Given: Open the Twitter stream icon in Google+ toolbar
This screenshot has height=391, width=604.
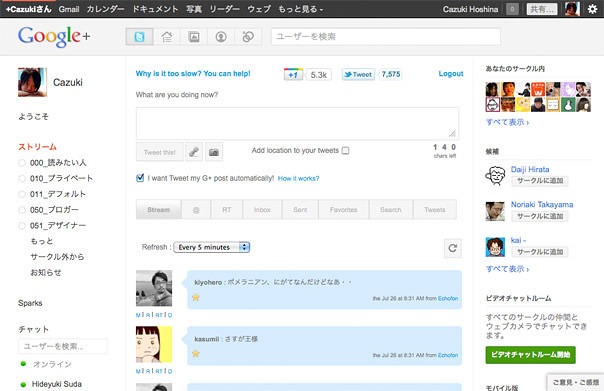Looking at the screenshot, I should (x=139, y=37).
